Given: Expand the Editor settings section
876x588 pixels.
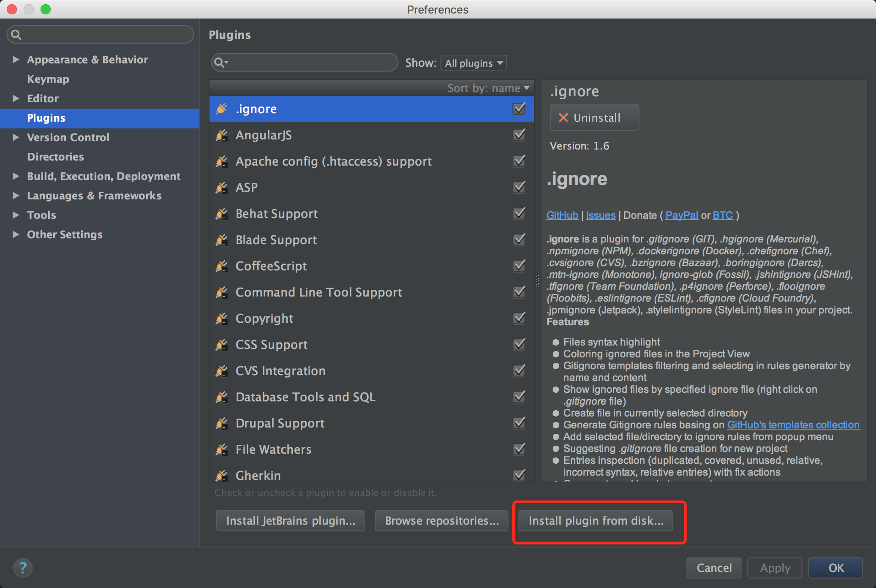Looking at the screenshot, I should (16, 98).
